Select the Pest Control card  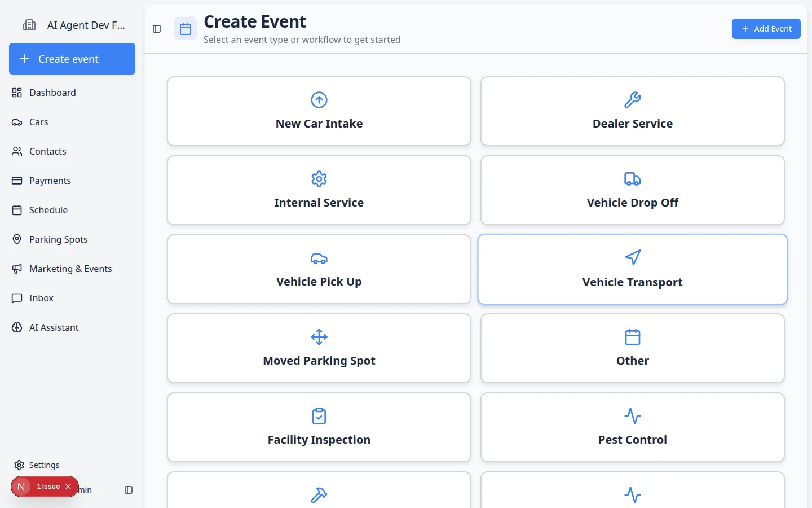coord(633,427)
